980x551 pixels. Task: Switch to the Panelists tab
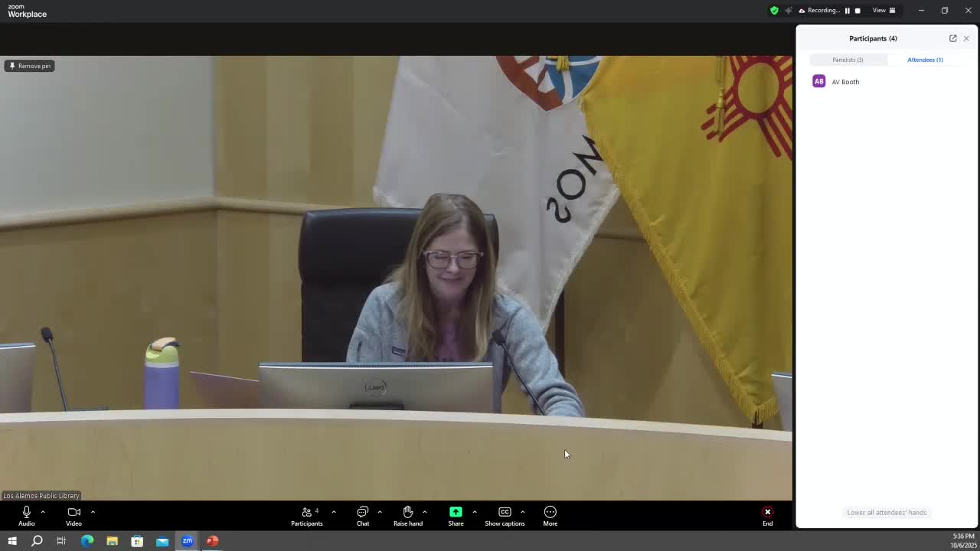point(848,60)
